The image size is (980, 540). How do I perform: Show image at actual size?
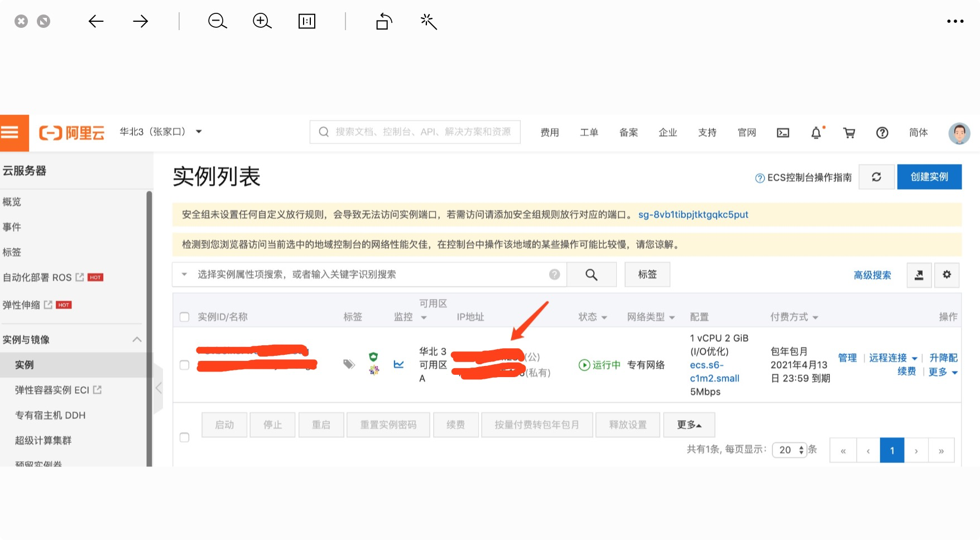tap(307, 21)
